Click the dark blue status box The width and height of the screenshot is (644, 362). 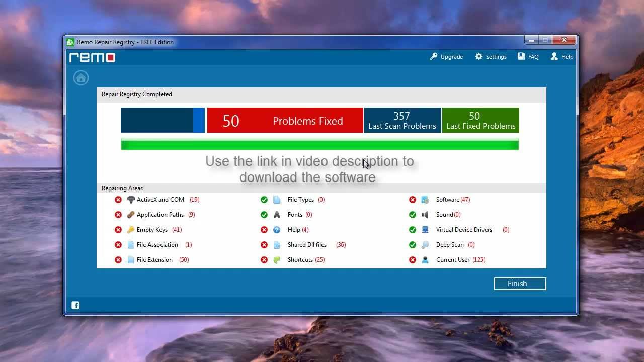coord(163,120)
